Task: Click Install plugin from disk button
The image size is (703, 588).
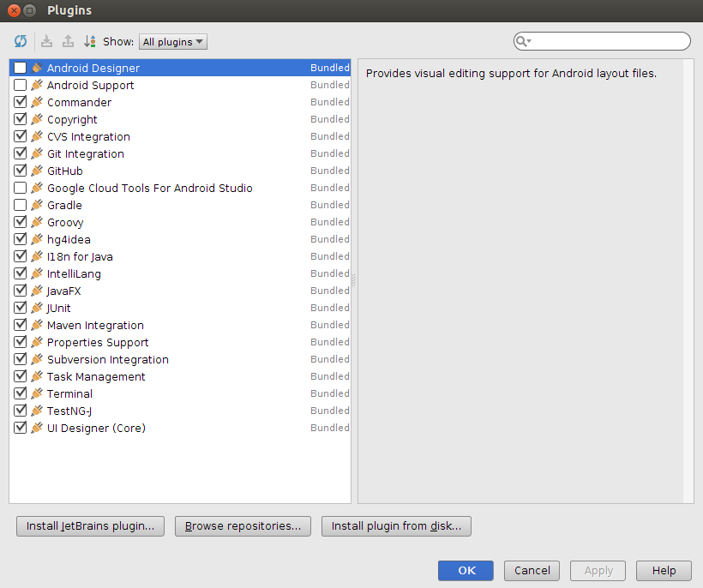Action: [x=396, y=526]
